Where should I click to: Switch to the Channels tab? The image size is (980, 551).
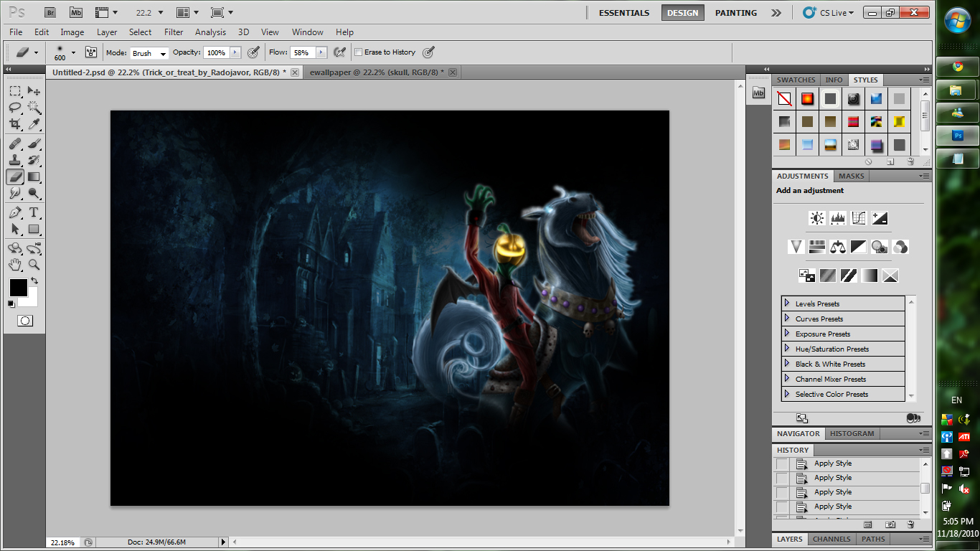[x=831, y=540]
